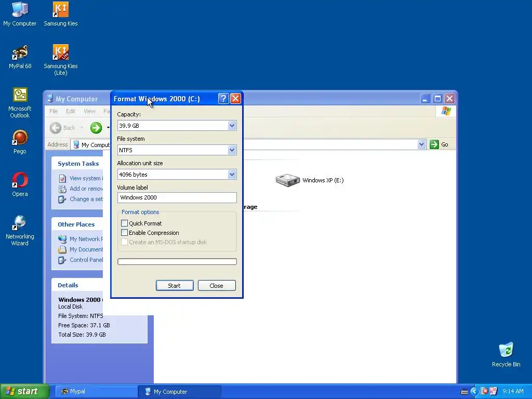Click the System Tasks panel header
532x399 pixels.
click(x=78, y=164)
